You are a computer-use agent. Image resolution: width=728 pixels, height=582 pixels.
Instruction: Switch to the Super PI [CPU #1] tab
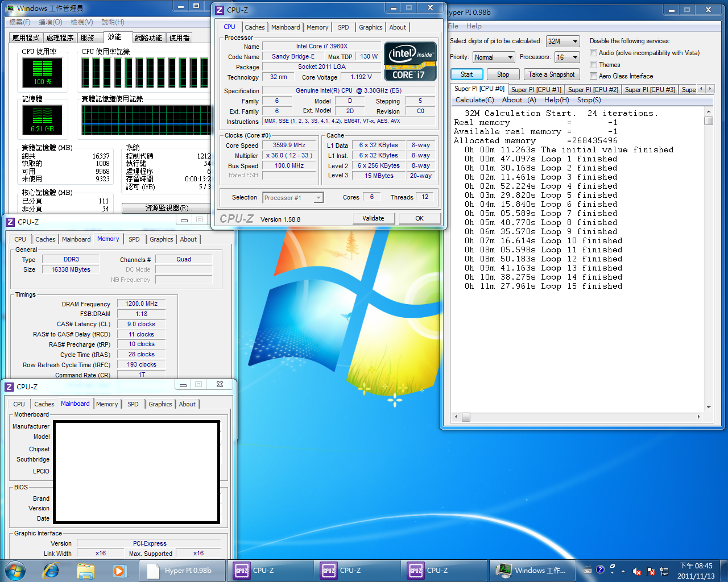tap(536, 90)
